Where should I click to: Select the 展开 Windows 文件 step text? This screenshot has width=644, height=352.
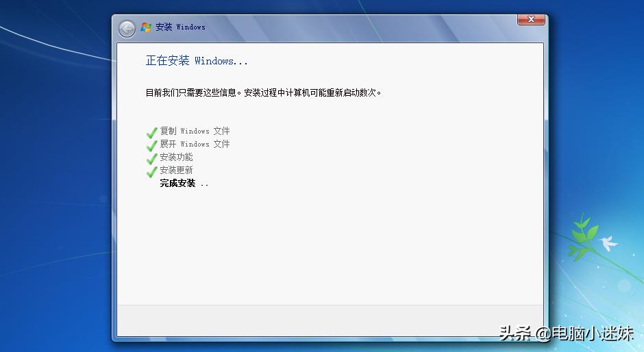(195, 144)
